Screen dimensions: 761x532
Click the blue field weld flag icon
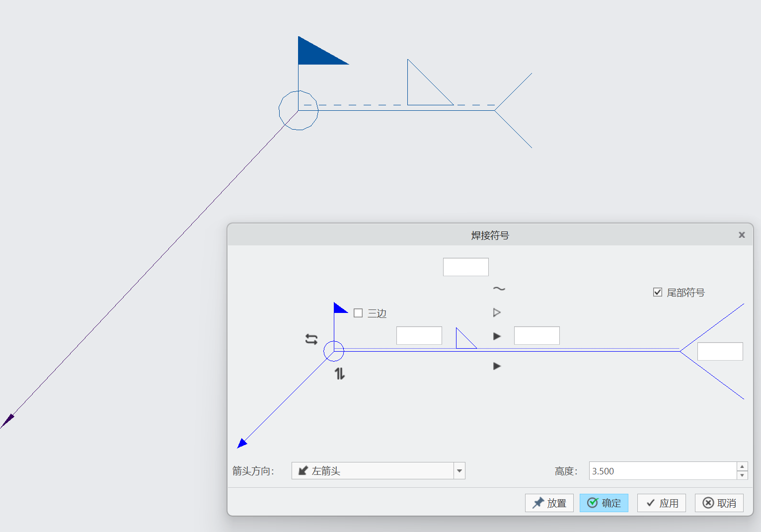340,308
